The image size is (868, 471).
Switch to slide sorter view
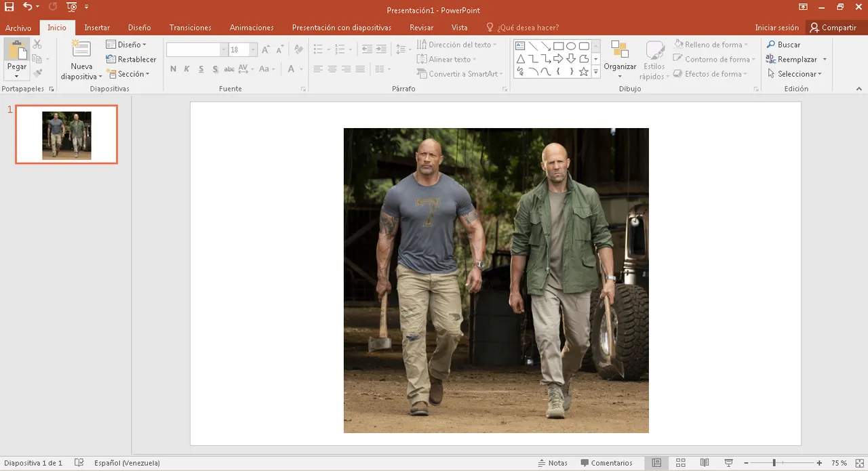tap(681, 463)
